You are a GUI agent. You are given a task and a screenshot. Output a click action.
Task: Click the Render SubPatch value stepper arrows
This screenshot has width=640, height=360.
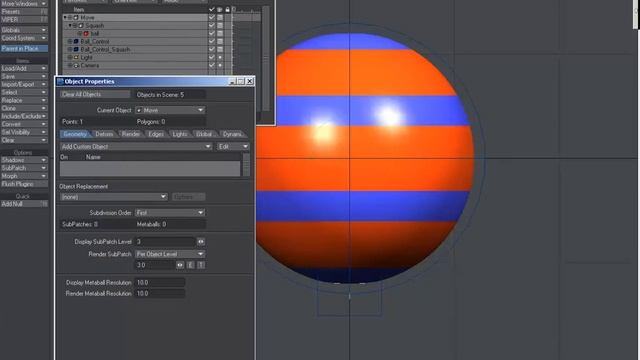click(x=180, y=265)
